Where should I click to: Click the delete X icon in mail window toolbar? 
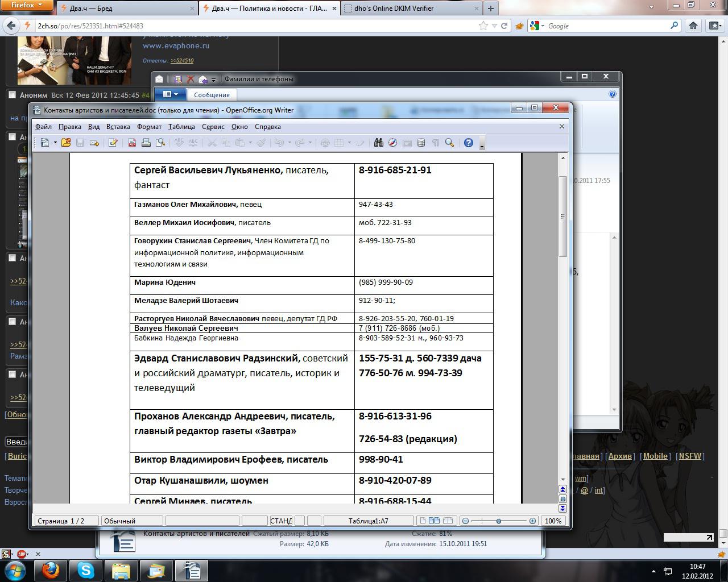click(191, 79)
